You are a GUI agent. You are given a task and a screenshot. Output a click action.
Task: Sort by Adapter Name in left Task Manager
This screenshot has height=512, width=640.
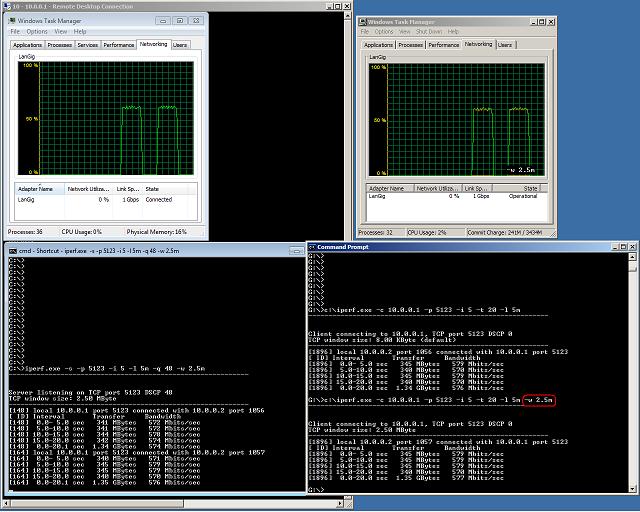[40, 189]
